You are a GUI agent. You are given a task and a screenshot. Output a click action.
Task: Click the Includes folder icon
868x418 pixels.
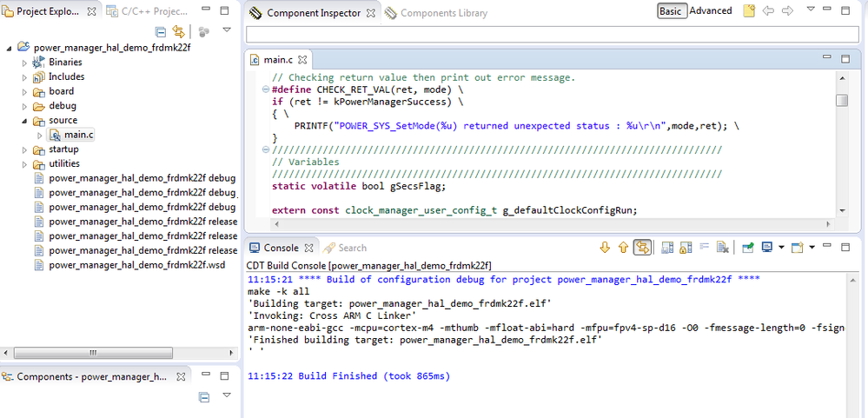click(x=39, y=77)
